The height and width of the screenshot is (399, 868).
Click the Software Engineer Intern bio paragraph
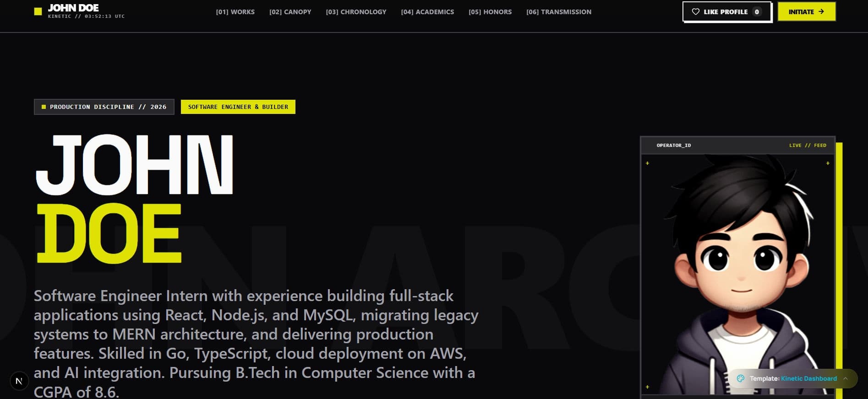tap(256, 343)
